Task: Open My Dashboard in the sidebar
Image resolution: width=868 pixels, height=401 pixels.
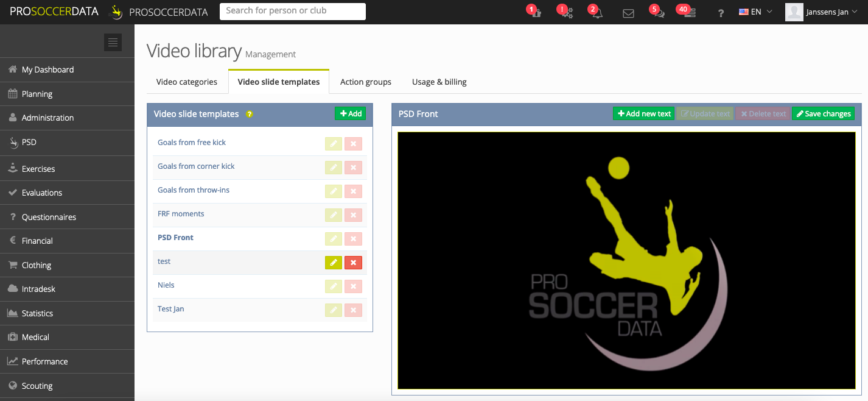Action: pos(67,69)
